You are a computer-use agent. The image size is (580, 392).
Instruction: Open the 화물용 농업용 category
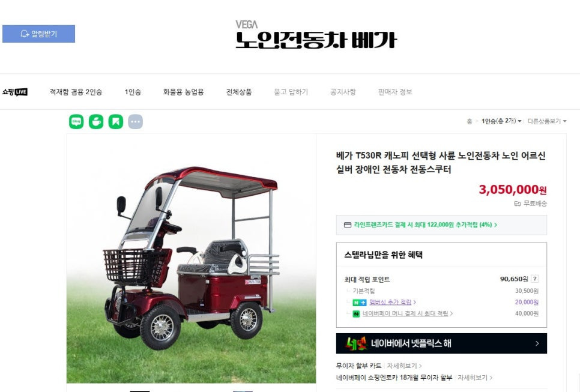(x=184, y=92)
